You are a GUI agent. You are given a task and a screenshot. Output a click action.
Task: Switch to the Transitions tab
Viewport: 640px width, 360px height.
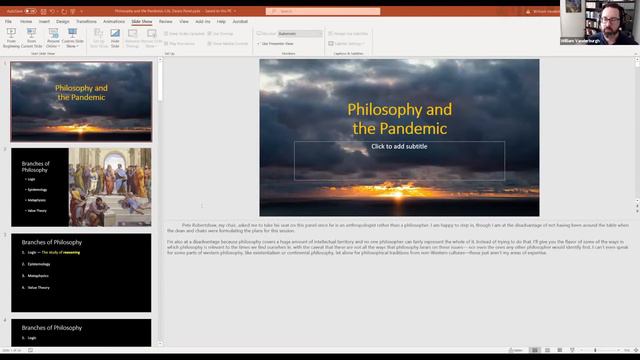87,22
